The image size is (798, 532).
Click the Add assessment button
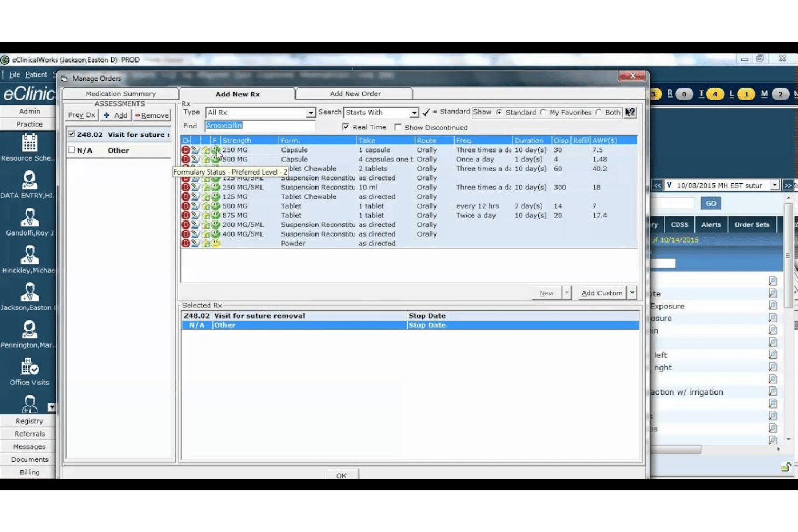(x=115, y=115)
